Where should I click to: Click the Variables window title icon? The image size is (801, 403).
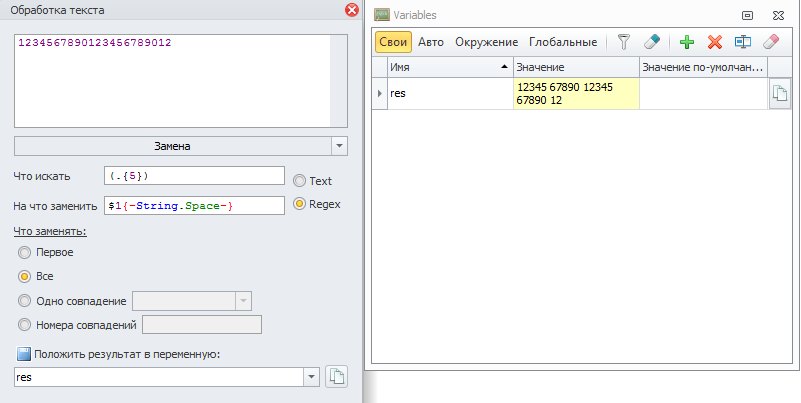(382, 15)
